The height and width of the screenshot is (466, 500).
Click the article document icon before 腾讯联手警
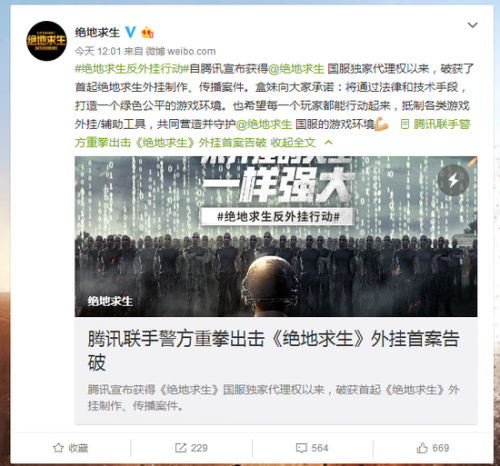click(x=405, y=124)
